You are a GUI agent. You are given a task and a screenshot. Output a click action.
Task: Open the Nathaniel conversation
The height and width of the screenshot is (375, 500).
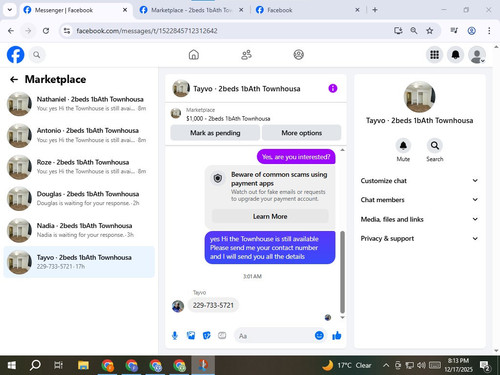[79, 104]
